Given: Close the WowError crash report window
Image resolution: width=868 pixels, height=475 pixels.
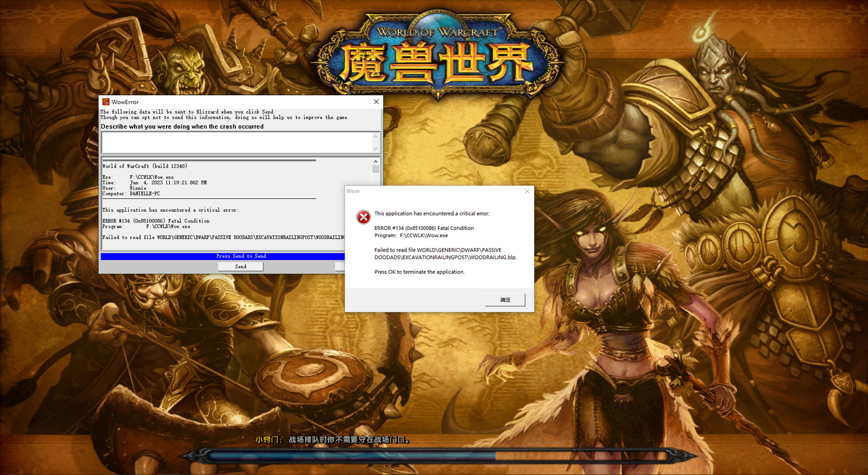Looking at the screenshot, I should point(376,102).
